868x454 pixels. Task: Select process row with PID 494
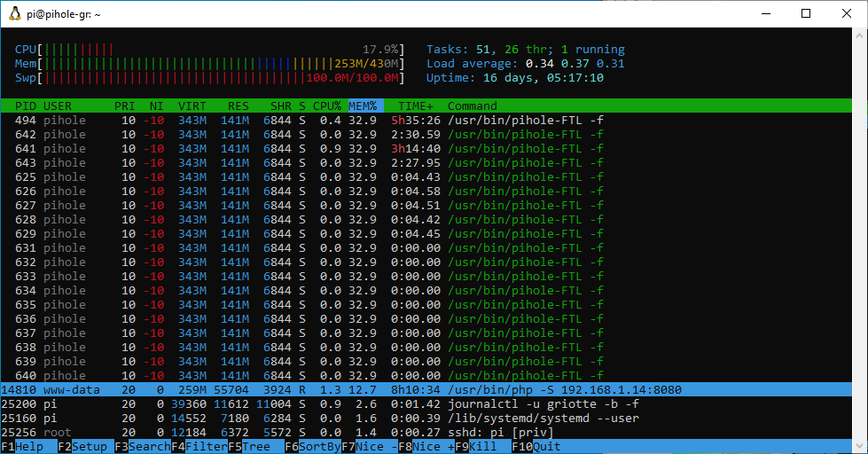coord(426,120)
